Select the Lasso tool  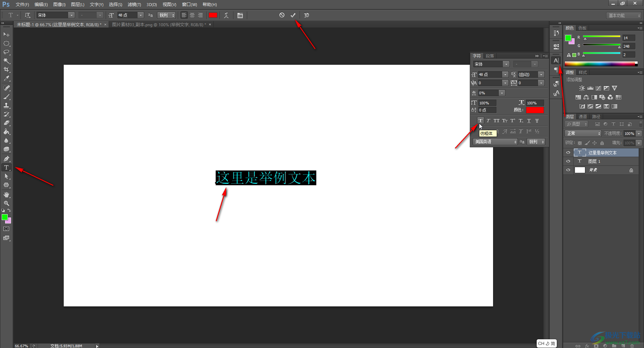[6, 52]
